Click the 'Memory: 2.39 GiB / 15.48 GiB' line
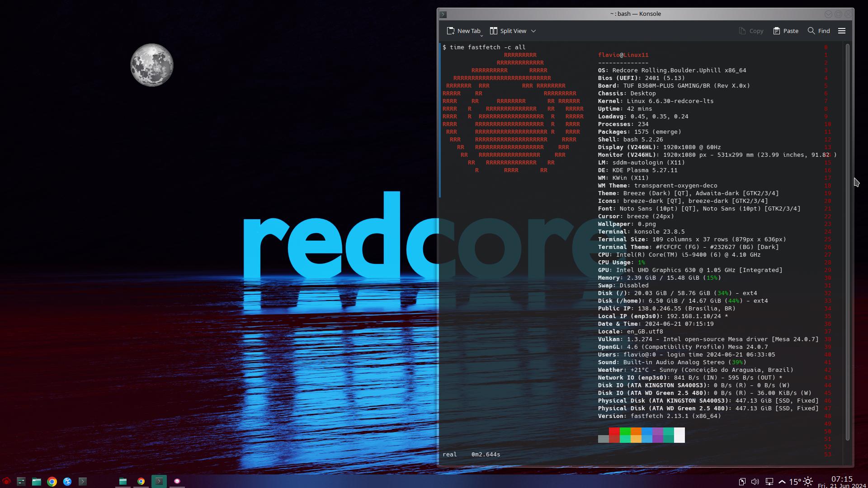The height and width of the screenshot is (488, 868). (660, 277)
